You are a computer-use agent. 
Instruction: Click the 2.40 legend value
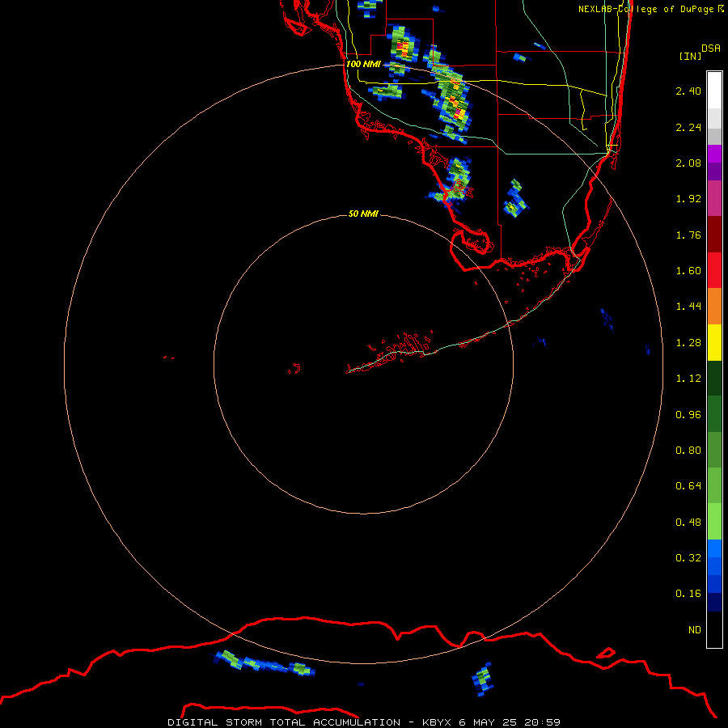[x=688, y=91]
